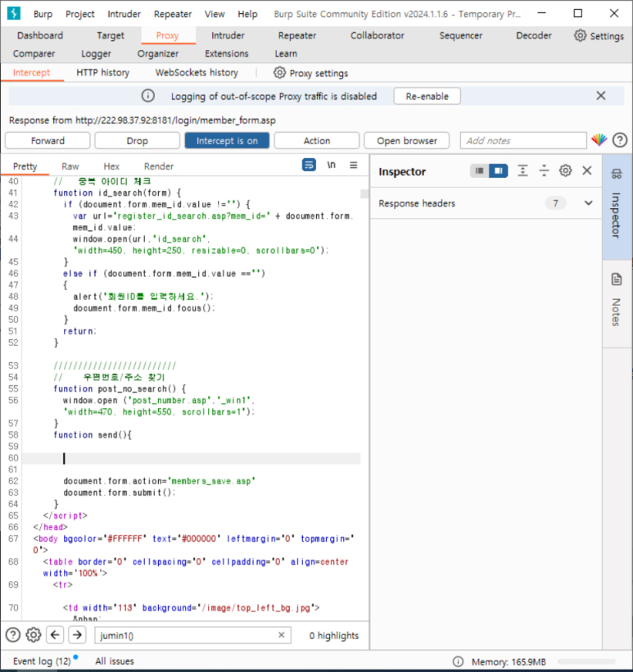Image resolution: width=633 pixels, height=672 pixels.
Task: Click the memory usage progress bar
Action: 587,661
